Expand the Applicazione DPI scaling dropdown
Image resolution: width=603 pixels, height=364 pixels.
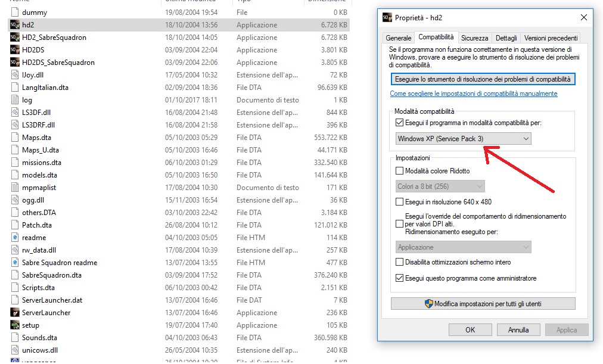[x=464, y=247]
